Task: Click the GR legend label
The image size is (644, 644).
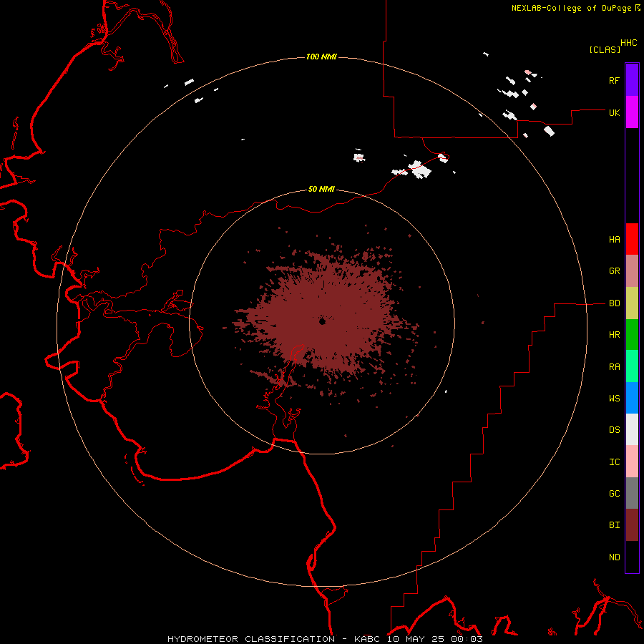Action: pyautogui.click(x=614, y=271)
